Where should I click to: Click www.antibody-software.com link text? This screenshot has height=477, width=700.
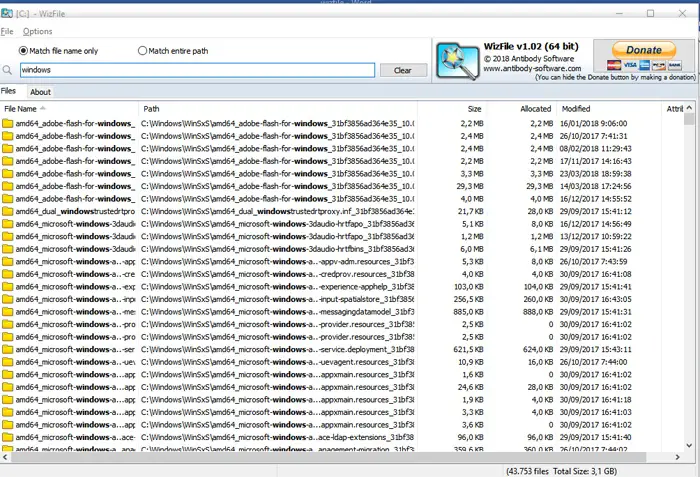pyautogui.click(x=532, y=69)
